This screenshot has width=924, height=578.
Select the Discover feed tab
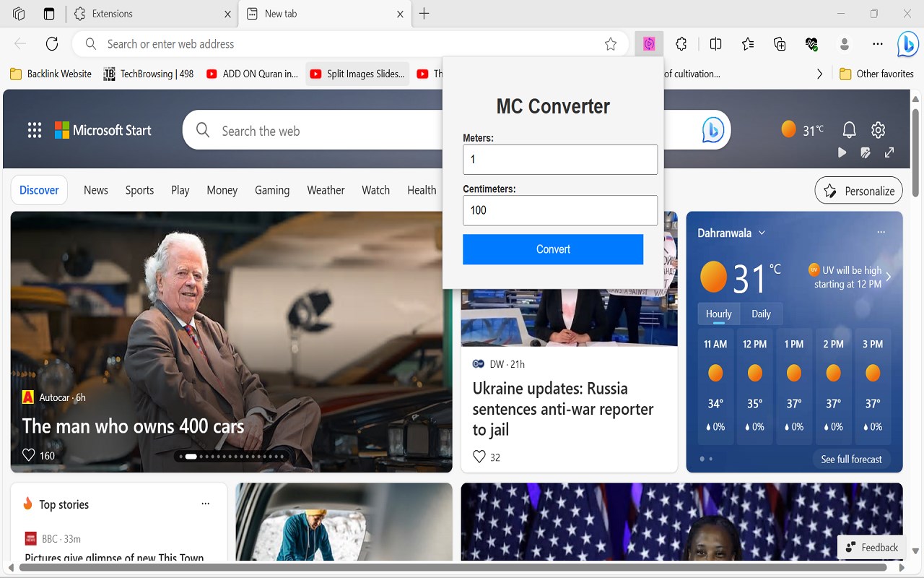pos(39,190)
